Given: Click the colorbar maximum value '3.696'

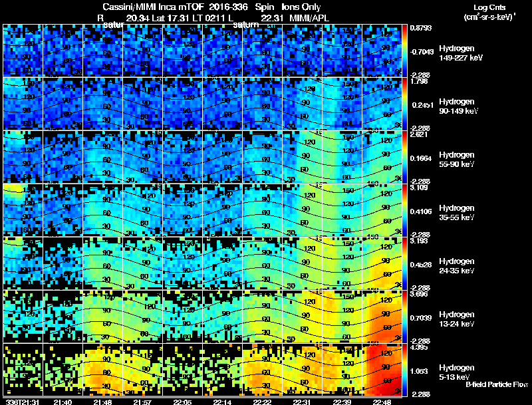Looking at the screenshot, I should (x=419, y=294).
